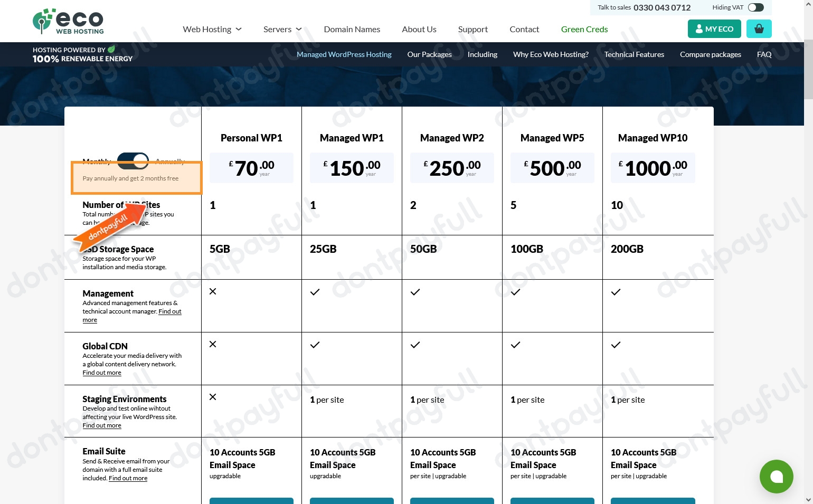Call sales number 0330 043 0712
Viewport: 813px width, 504px height.
[x=662, y=7]
